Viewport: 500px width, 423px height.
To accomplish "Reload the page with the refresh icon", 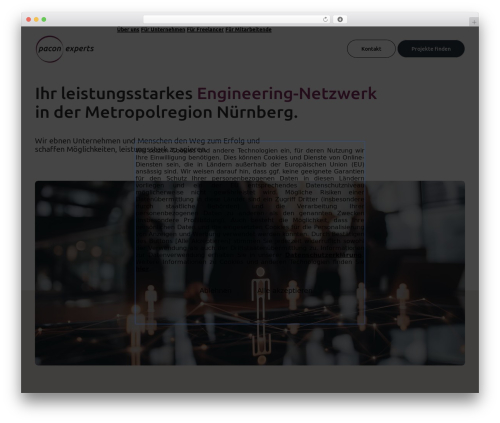I will (325, 19).
